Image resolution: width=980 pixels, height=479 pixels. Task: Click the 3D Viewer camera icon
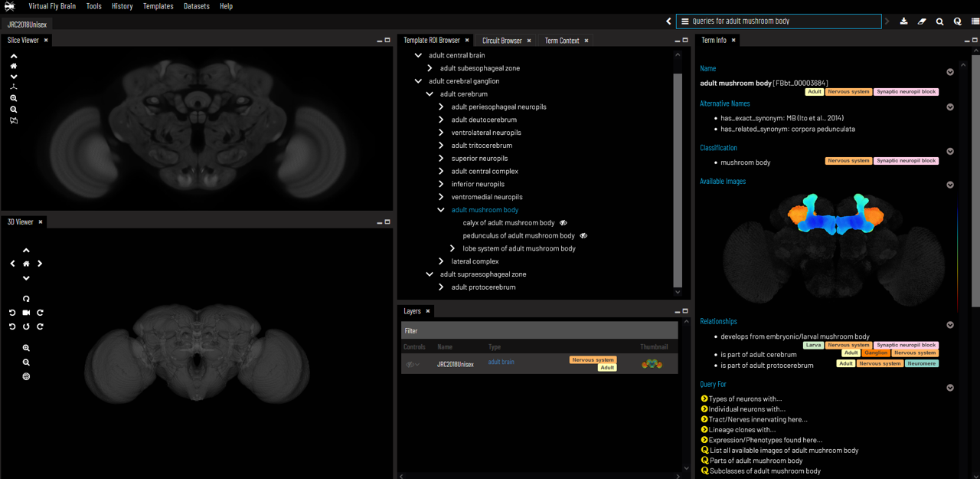(26, 313)
